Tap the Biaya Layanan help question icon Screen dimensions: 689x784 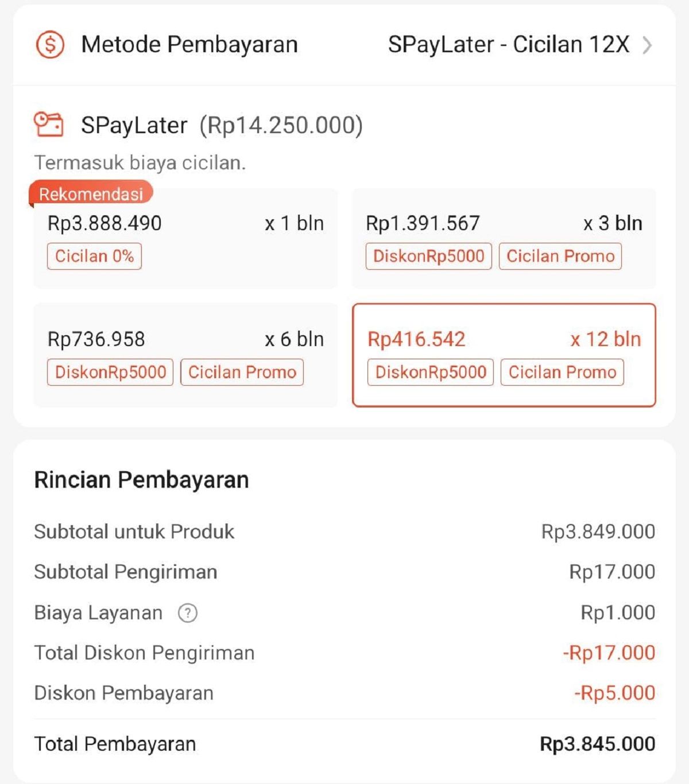point(188,613)
